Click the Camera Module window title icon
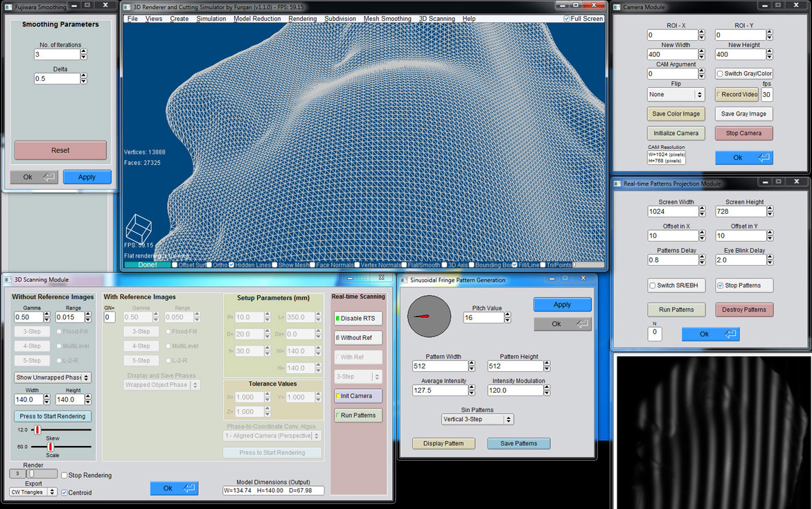The height and width of the screenshot is (509, 812). (x=617, y=7)
